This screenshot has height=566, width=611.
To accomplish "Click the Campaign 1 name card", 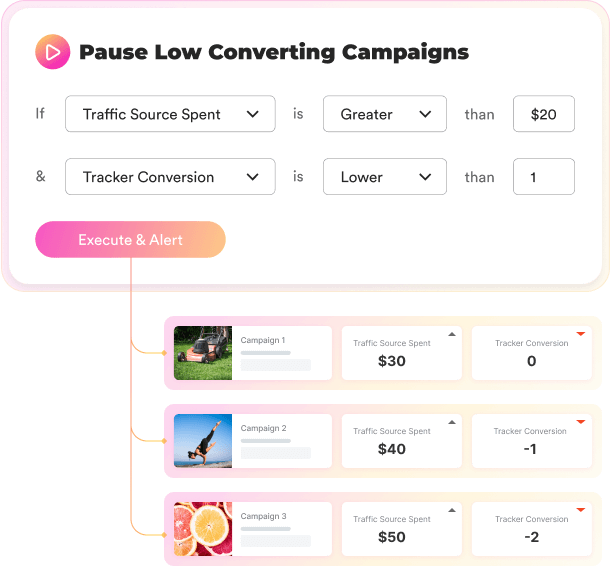I will coord(281,352).
